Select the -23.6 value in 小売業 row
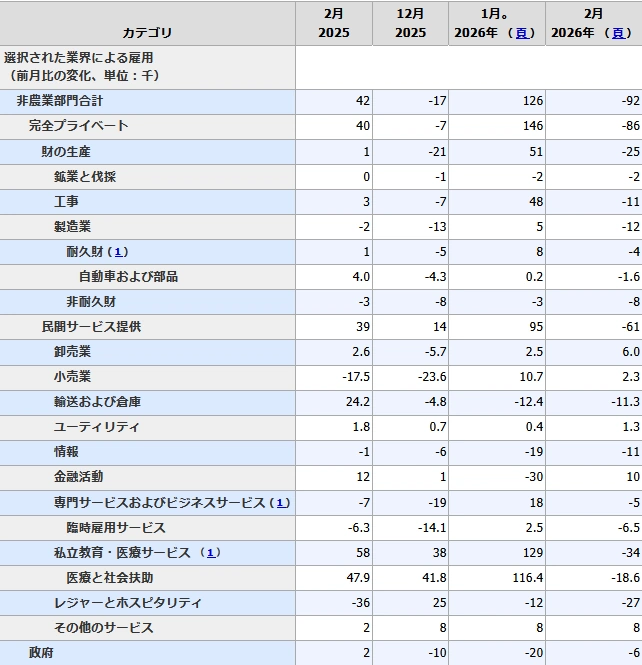Screen dimensions: 642x665 (x=428, y=377)
